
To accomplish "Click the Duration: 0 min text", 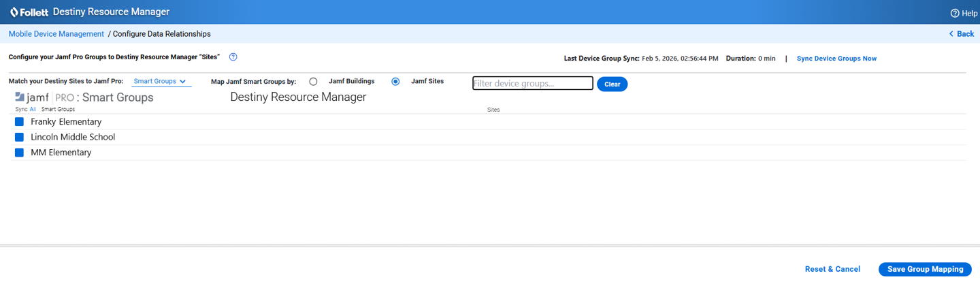I will coord(751,59).
